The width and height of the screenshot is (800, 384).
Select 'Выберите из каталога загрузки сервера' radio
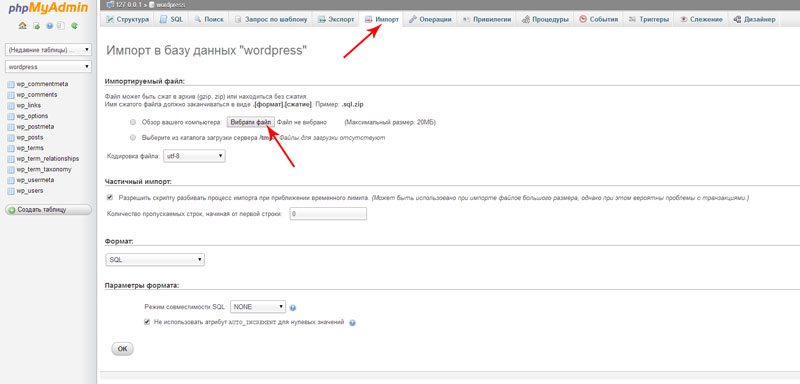pos(133,138)
